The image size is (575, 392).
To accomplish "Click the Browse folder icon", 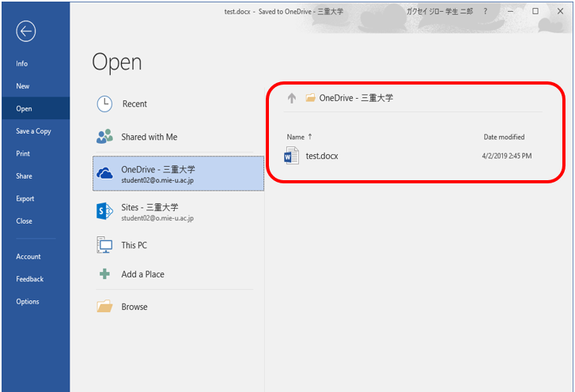I will [x=104, y=307].
